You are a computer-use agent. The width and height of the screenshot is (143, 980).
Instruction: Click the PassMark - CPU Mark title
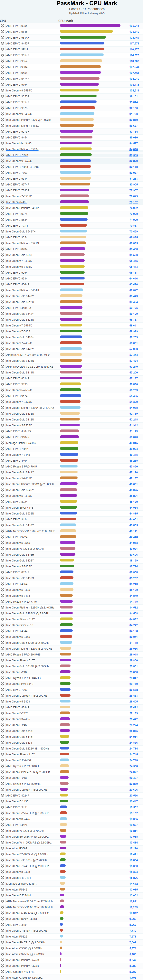[x=87, y=3]
